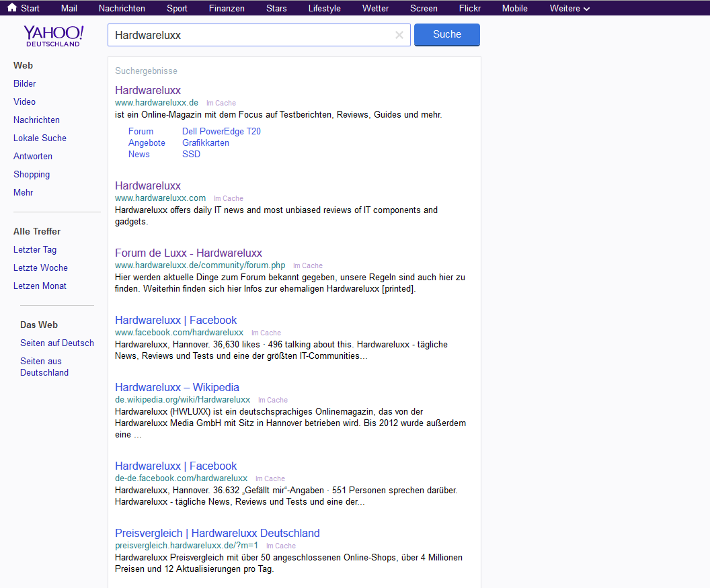Open Mobile in top navigation
Viewport: 710px width, 588px height.
[515, 8]
